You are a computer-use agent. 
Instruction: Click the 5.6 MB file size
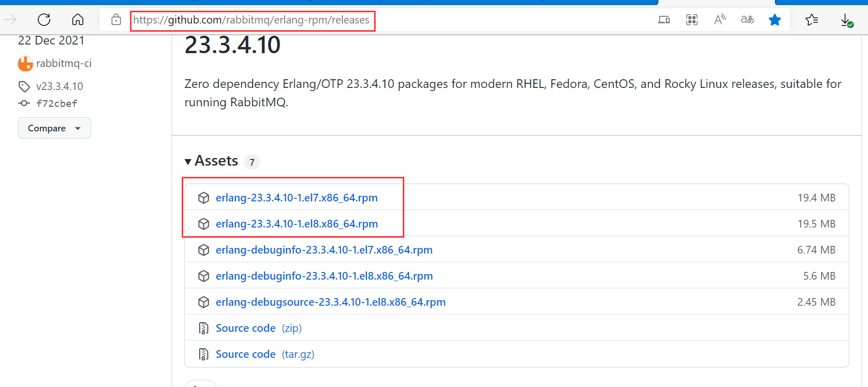click(x=819, y=276)
